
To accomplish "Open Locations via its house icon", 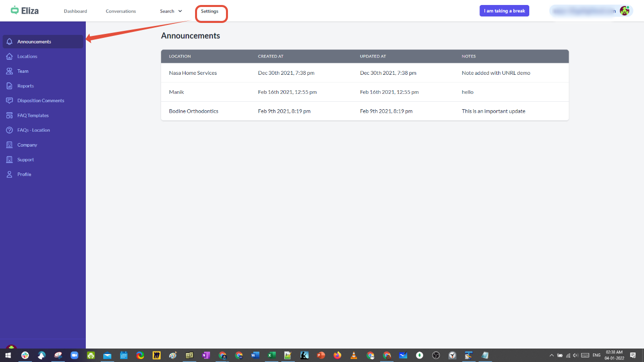I will pyautogui.click(x=9, y=56).
